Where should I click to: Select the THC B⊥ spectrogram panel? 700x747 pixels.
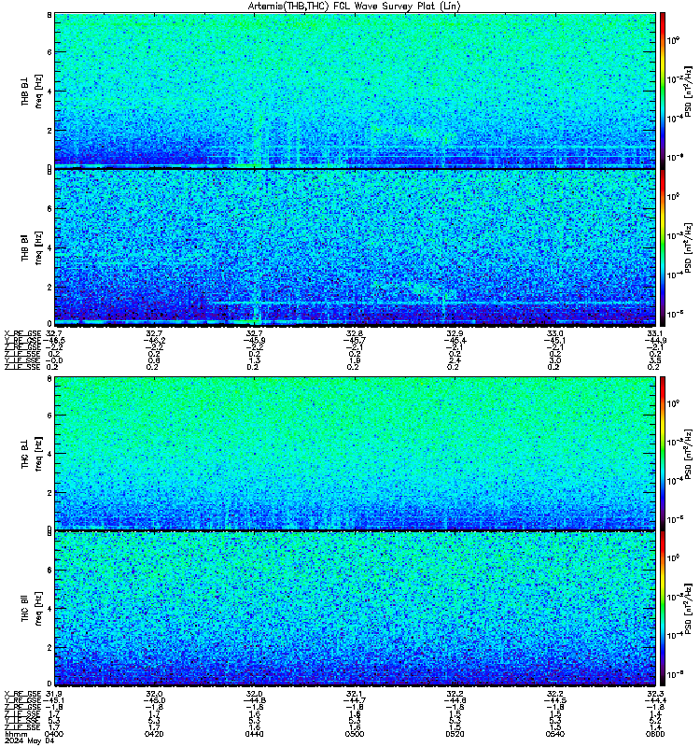pyautogui.click(x=355, y=453)
